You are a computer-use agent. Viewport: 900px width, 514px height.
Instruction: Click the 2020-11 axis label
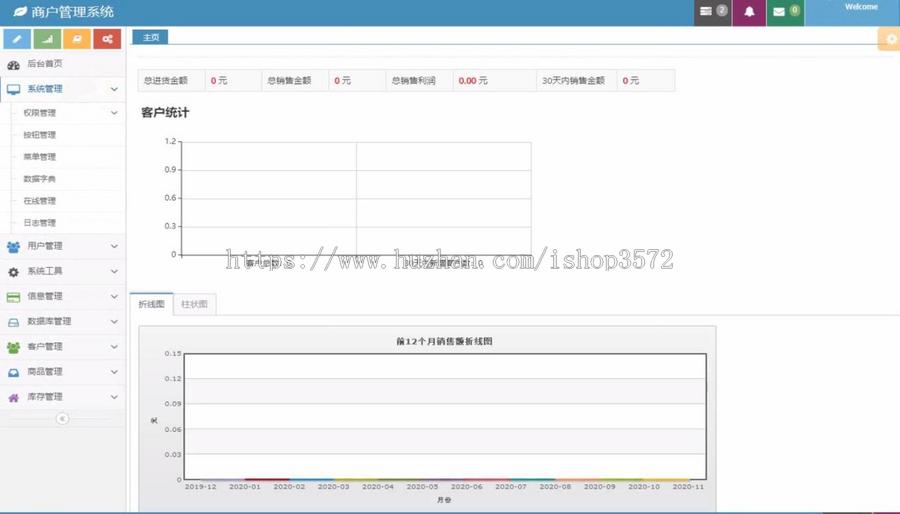(x=688, y=486)
